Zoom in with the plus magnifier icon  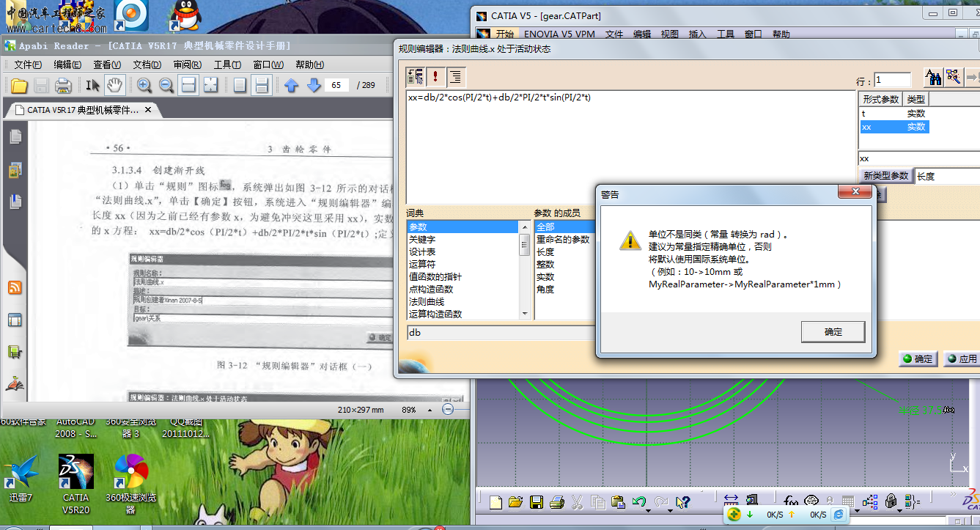[144, 85]
